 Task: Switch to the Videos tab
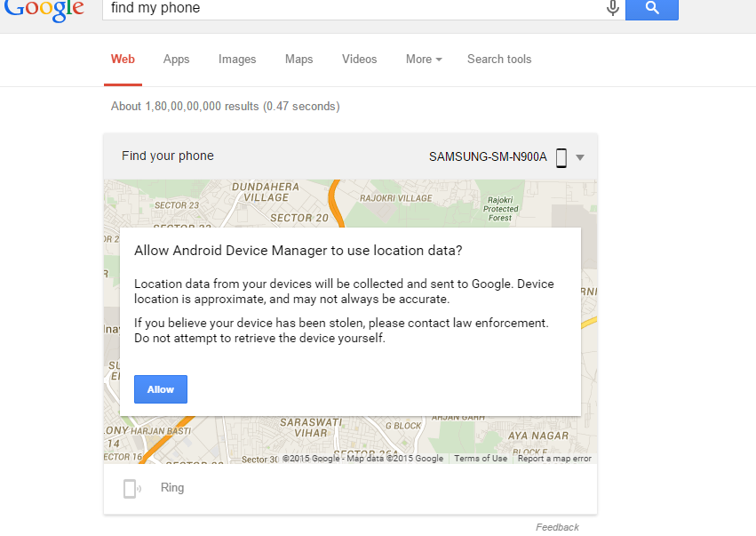tap(359, 60)
